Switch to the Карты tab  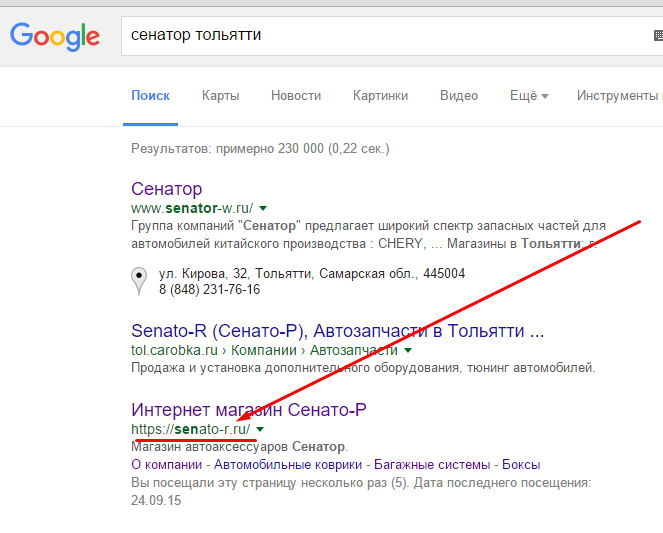[220, 96]
